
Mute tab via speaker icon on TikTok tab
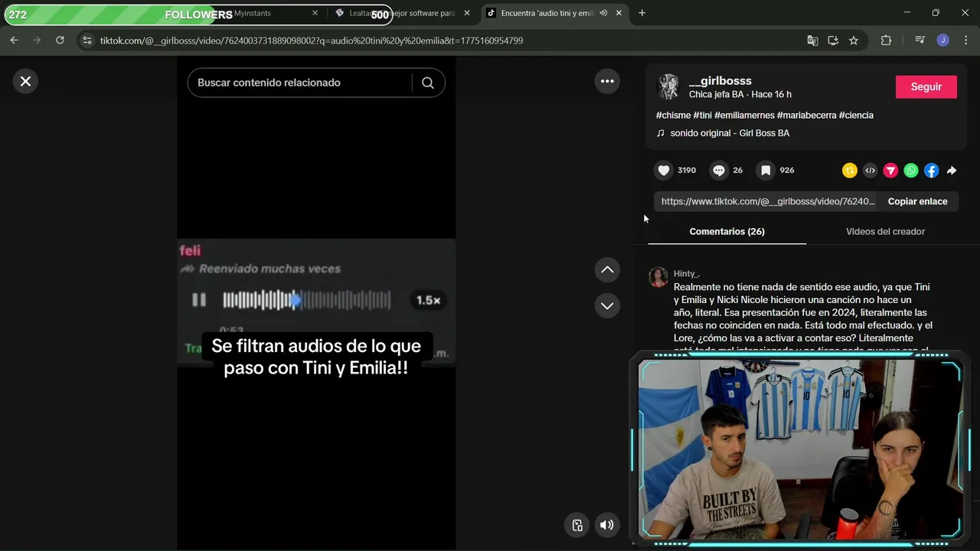pos(603,13)
